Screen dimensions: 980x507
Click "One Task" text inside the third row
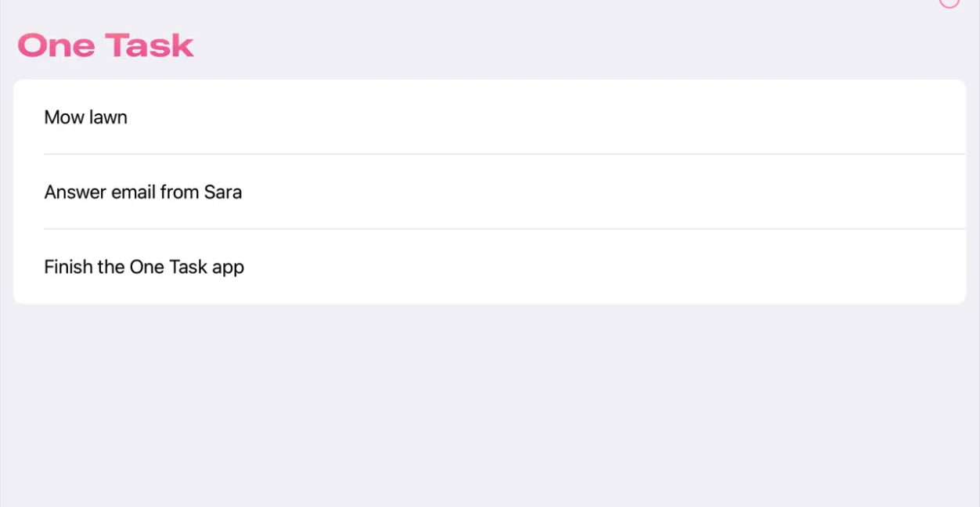coord(168,268)
